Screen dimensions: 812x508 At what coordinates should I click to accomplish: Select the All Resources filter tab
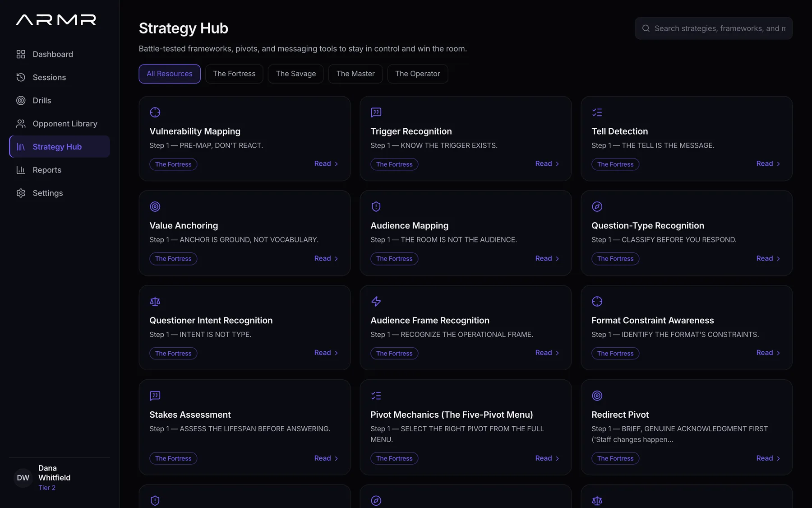pos(170,74)
